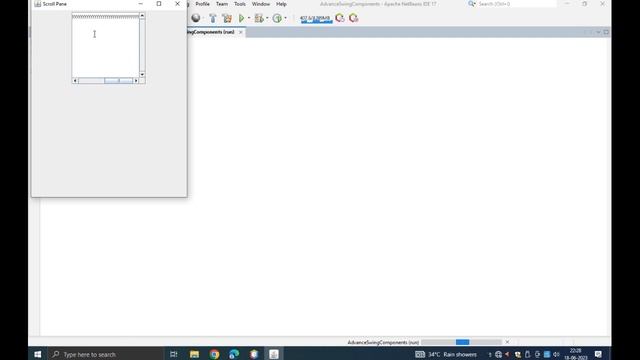The image size is (640, 360).
Task: Click the system clock in taskbar
Action: click(x=576, y=354)
